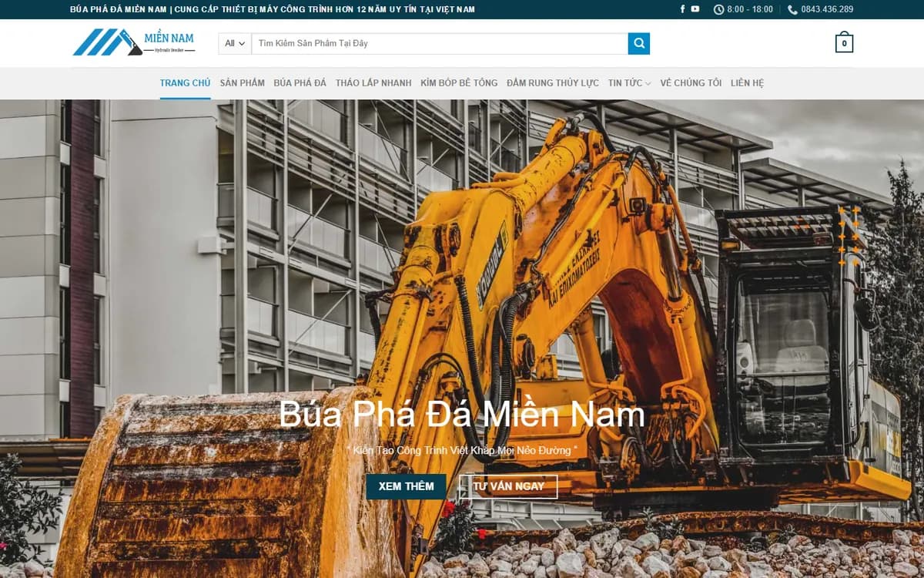Open Tháo Lắp Nhanh menu item
Viewport: 924px width, 578px height.
tap(373, 83)
